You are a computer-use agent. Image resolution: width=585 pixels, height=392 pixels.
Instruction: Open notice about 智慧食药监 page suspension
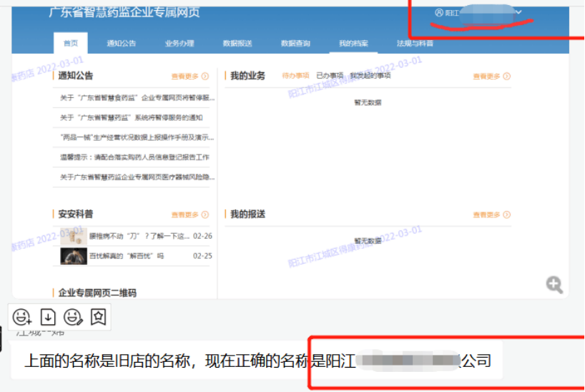tap(137, 98)
